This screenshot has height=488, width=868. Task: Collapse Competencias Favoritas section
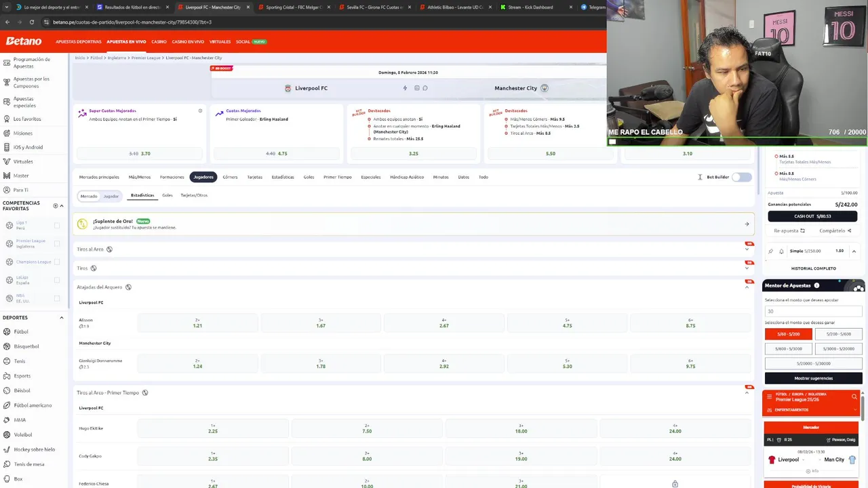pyautogui.click(x=62, y=205)
